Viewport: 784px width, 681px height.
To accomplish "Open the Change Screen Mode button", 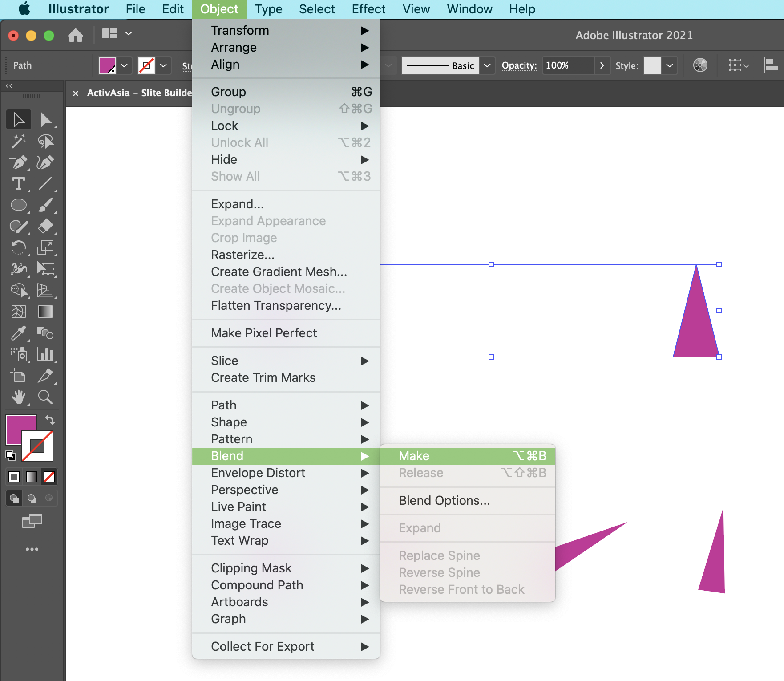I will click(x=32, y=520).
